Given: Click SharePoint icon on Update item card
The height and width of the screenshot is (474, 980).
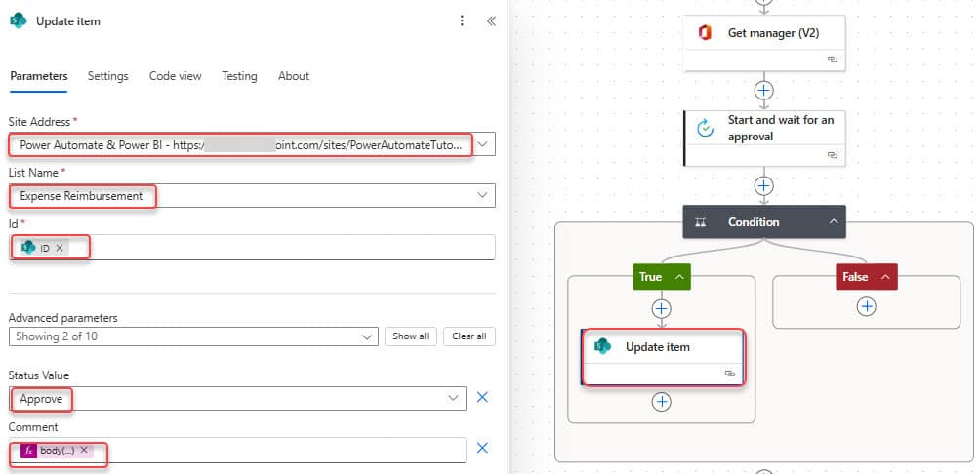Looking at the screenshot, I should pos(603,346).
